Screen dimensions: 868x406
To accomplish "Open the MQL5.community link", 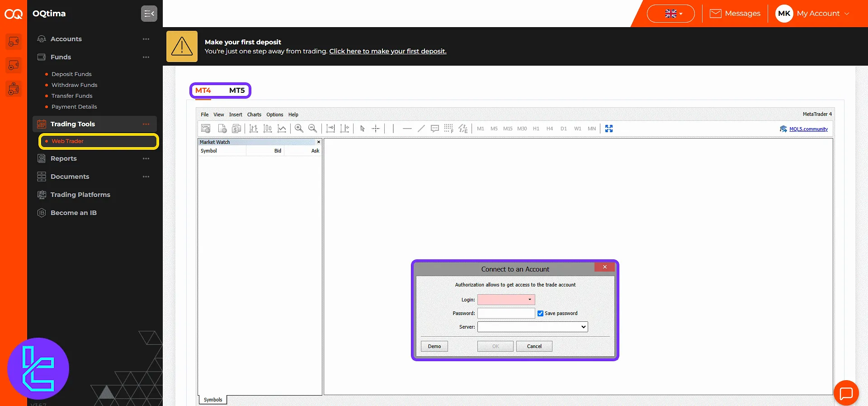I will pos(808,129).
